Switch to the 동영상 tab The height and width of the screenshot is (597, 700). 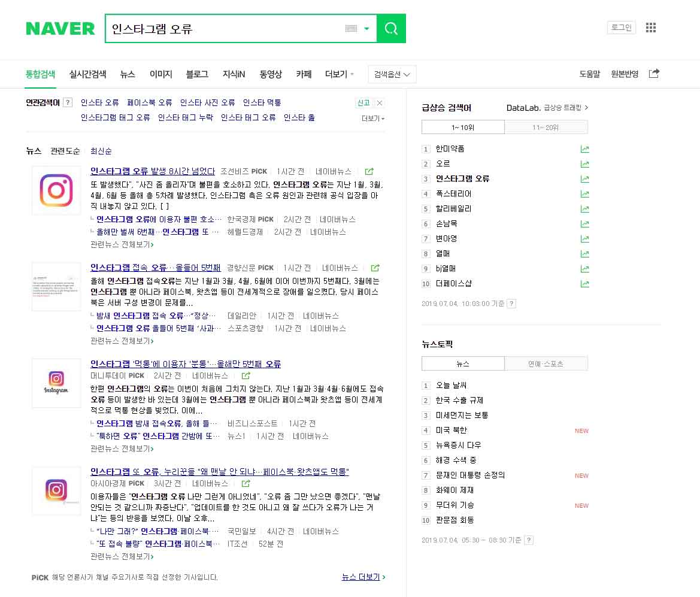pyautogui.click(x=271, y=74)
